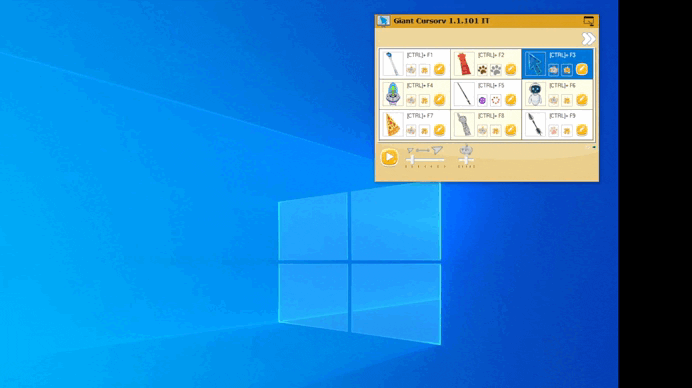Select the red tower cursor for CTRL+F2
692x388 pixels.
[464, 64]
